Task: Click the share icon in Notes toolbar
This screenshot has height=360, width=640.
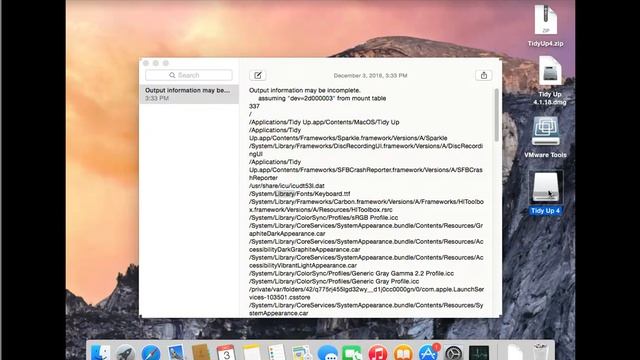Action: coord(484,76)
